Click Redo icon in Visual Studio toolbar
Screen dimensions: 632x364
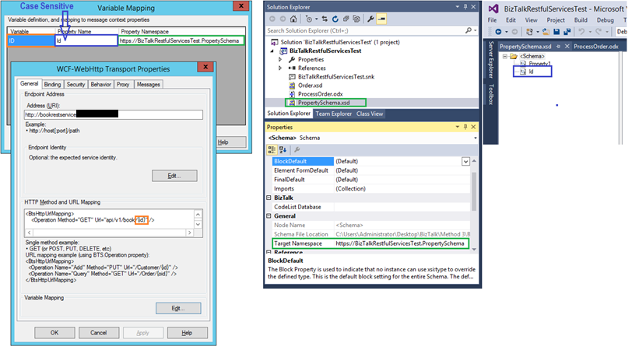pyautogui.click(x=599, y=31)
